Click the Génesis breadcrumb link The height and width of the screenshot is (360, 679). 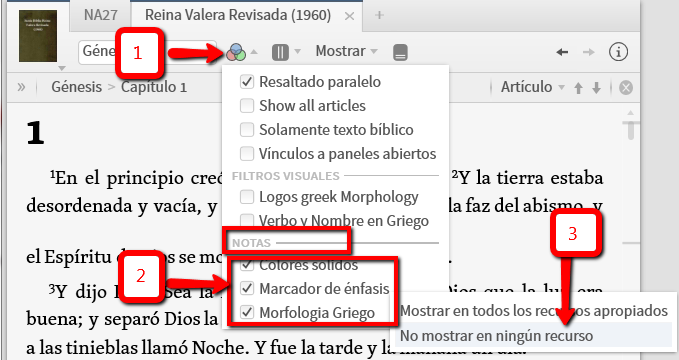tap(77, 87)
